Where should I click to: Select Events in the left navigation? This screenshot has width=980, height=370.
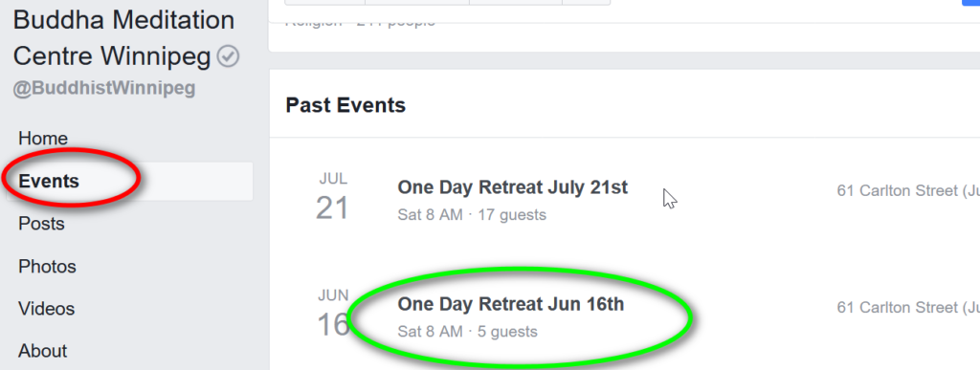pyautogui.click(x=49, y=181)
